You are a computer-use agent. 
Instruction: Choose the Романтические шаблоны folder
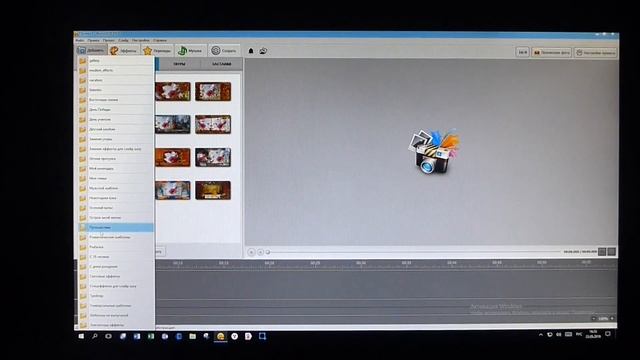coord(116,237)
